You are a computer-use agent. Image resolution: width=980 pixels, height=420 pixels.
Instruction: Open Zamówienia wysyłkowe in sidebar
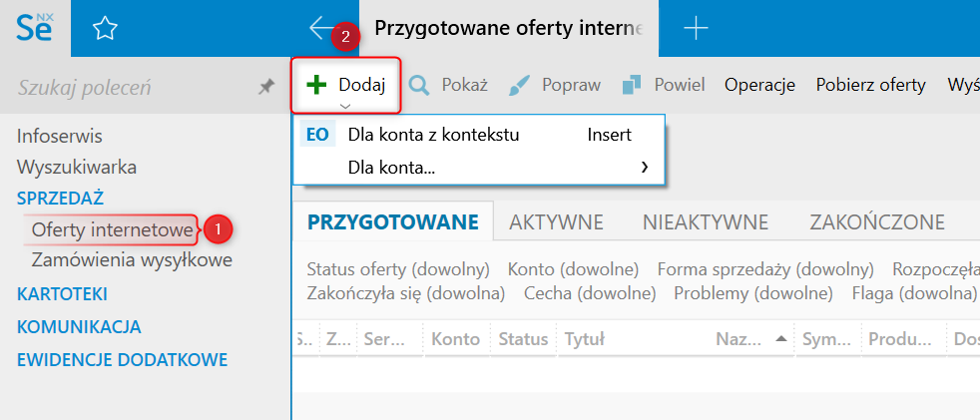point(132,260)
